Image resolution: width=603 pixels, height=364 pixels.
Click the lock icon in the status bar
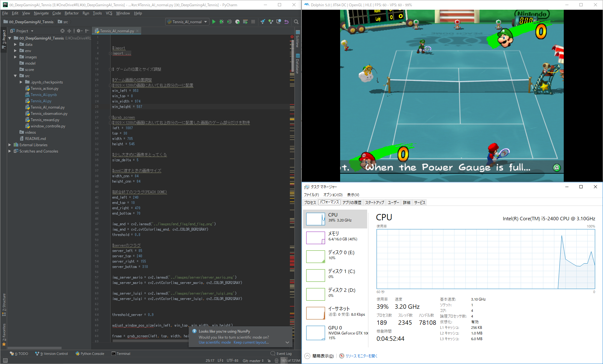269,361
